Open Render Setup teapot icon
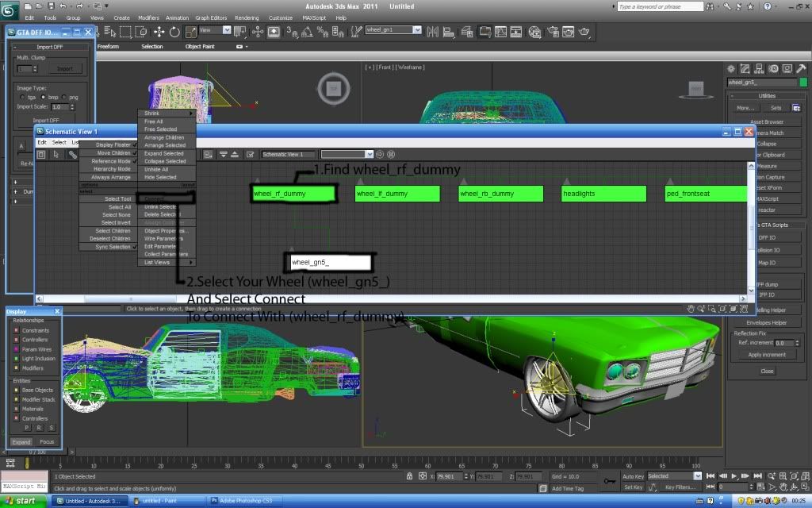The height and width of the screenshot is (508, 812). (553, 32)
